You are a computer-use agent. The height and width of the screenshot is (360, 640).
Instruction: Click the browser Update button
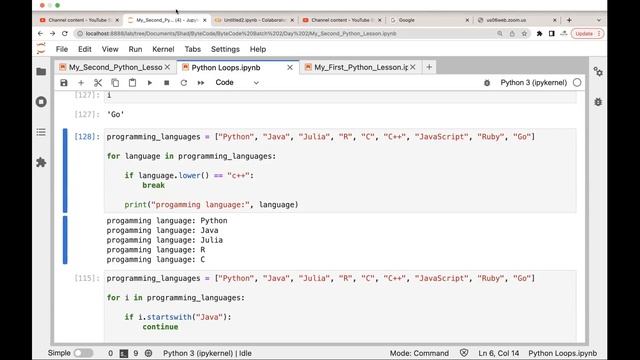pos(587,33)
